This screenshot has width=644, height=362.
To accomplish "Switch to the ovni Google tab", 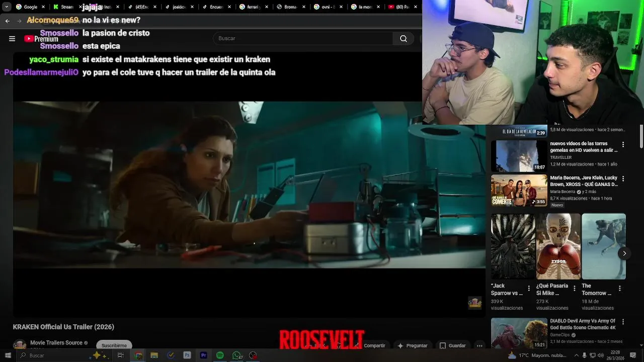I will pos(328,7).
